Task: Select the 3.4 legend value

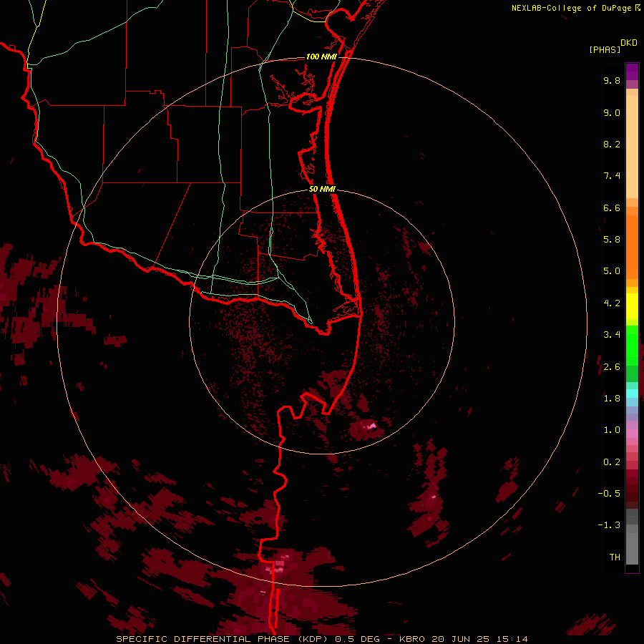Action: click(x=612, y=335)
